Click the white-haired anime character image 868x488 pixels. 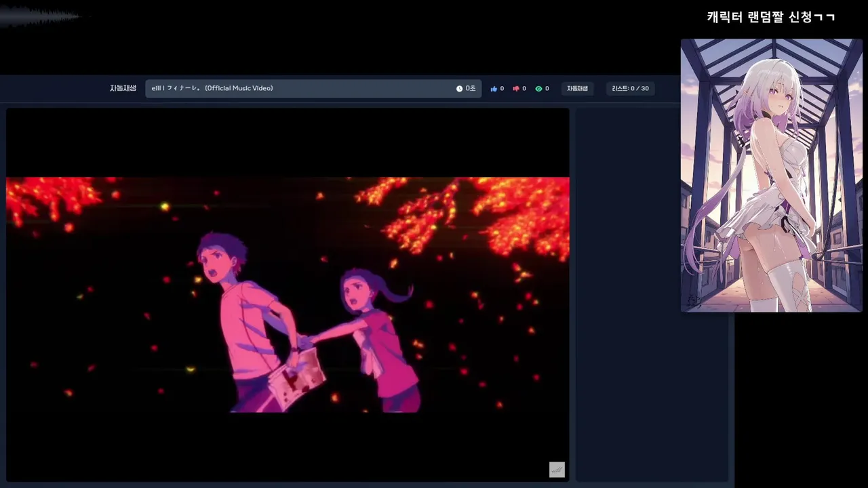click(771, 176)
